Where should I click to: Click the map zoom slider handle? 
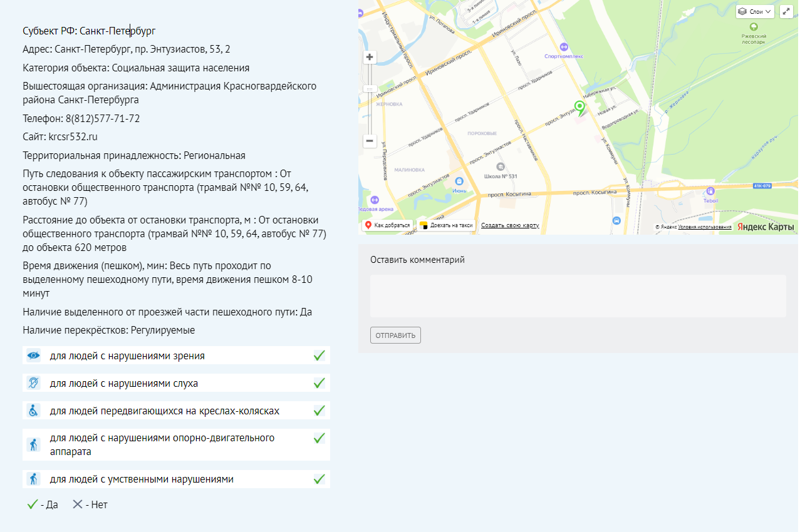coord(370,89)
